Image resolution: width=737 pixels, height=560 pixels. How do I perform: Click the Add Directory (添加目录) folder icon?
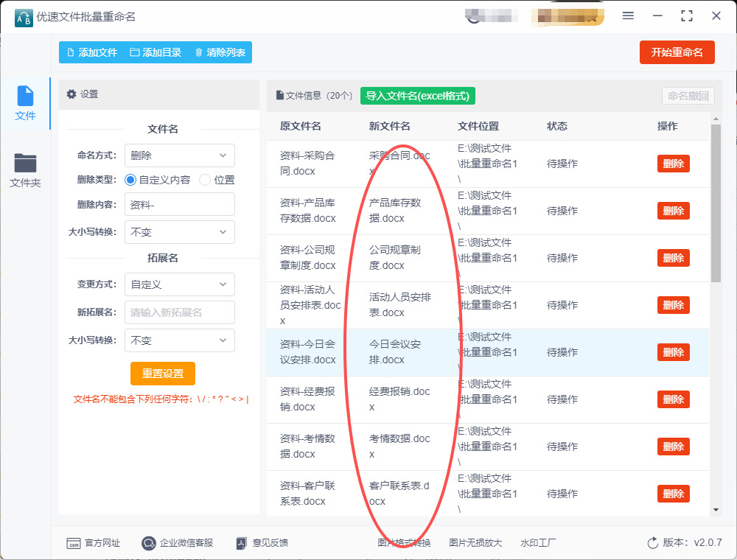tap(135, 52)
